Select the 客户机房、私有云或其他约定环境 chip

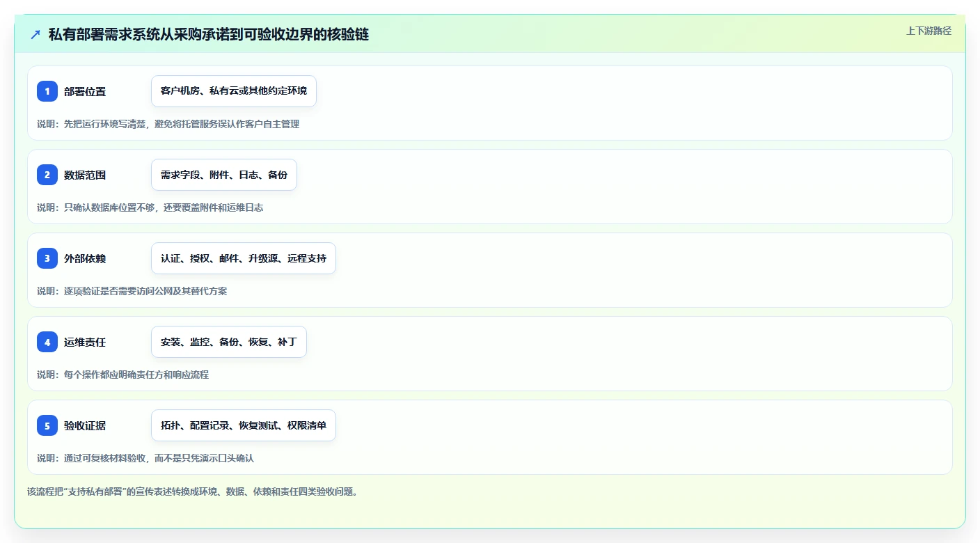pos(234,91)
